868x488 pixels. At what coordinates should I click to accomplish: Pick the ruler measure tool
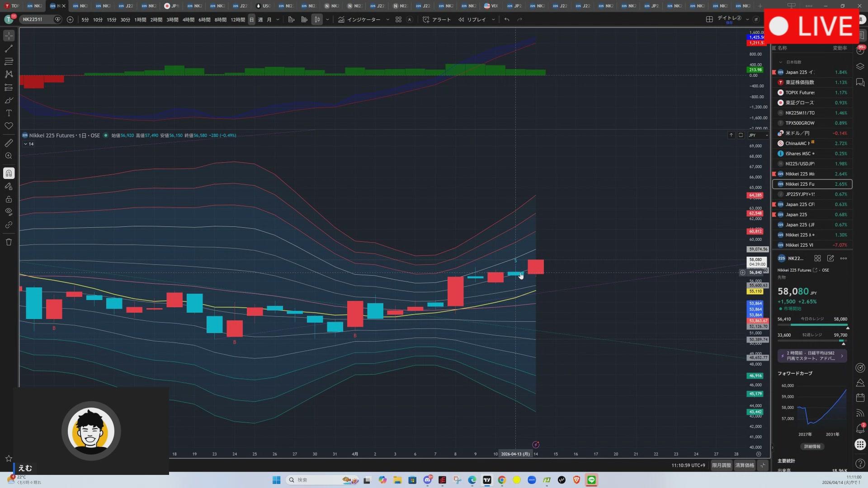pyautogui.click(x=9, y=143)
